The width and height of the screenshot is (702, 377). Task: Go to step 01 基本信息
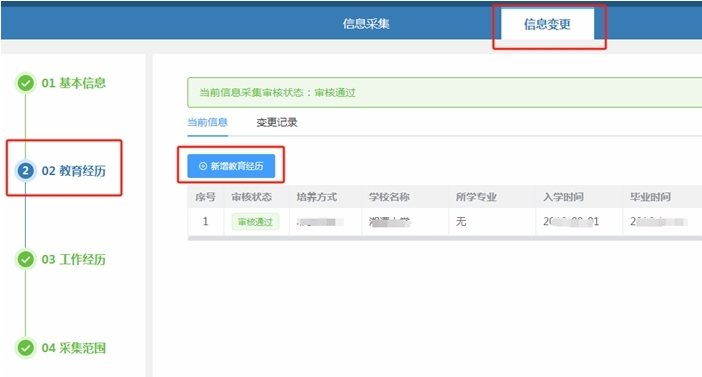pos(73,83)
